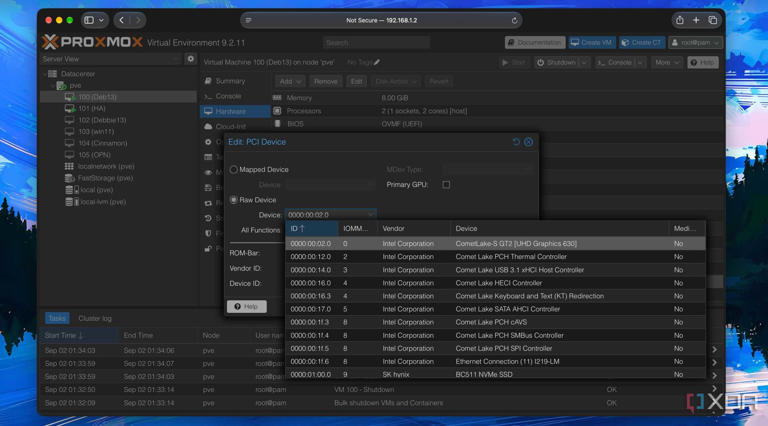Sort tasks by Start Time column
The width and height of the screenshot is (768, 426).
tap(80, 335)
